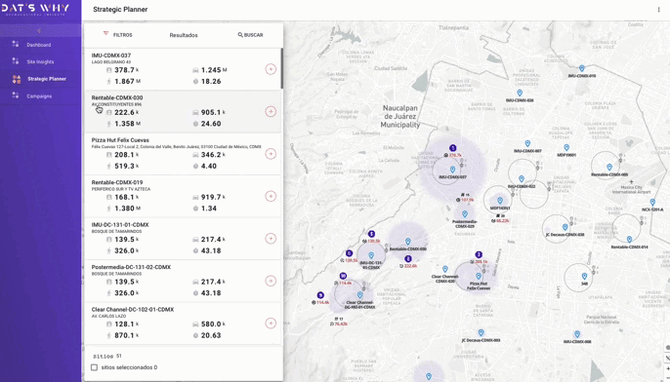The height and width of the screenshot is (382, 670).
Task: Collapse the sidebar with the arrow
Action: pos(39,31)
